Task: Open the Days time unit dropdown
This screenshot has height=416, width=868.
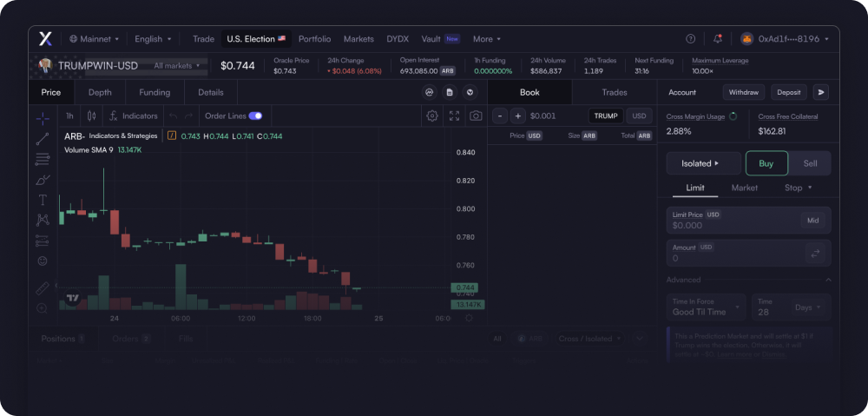Action: click(810, 307)
